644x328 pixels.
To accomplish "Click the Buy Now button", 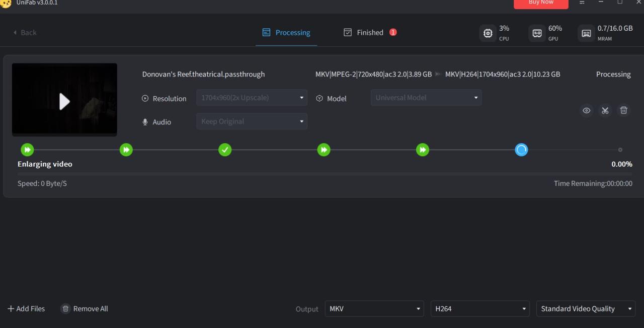I will 541,3.
